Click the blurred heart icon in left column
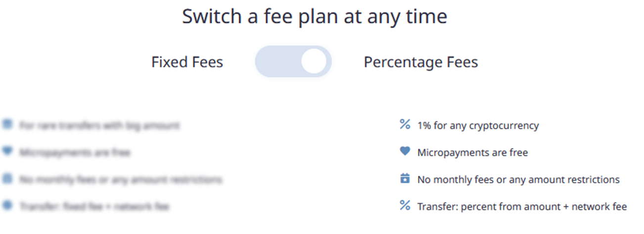The height and width of the screenshot is (234, 644). click(x=7, y=152)
